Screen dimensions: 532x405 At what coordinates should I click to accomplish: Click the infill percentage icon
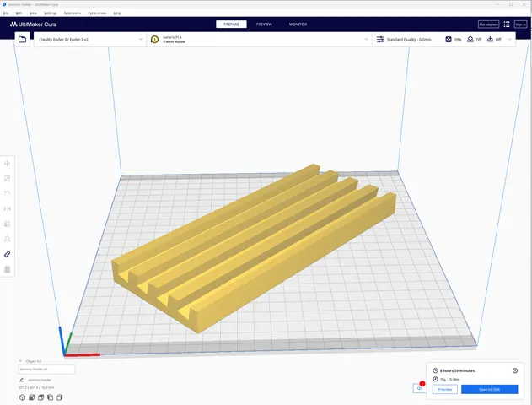[449, 40]
